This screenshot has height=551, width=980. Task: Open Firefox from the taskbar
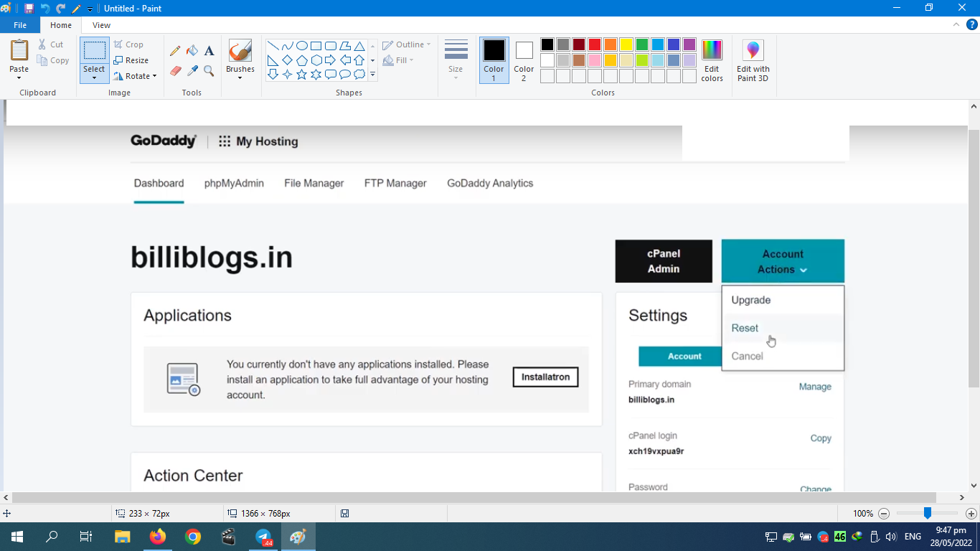click(158, 537)
